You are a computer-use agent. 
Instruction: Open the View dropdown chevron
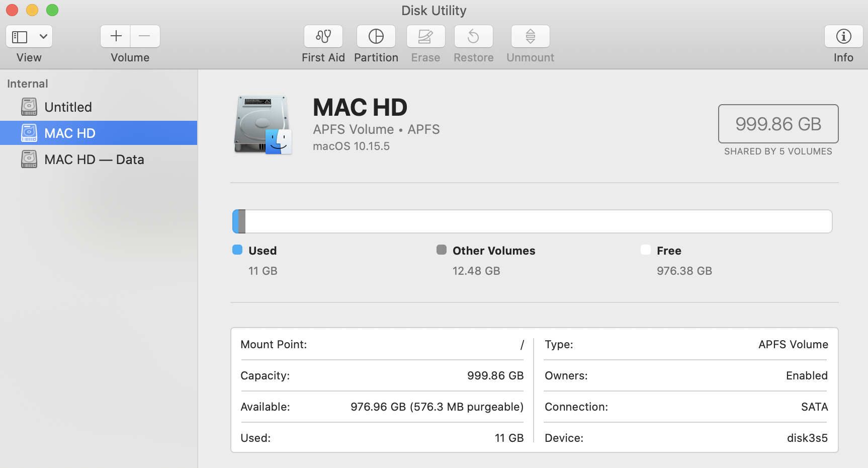pos(44,36)
